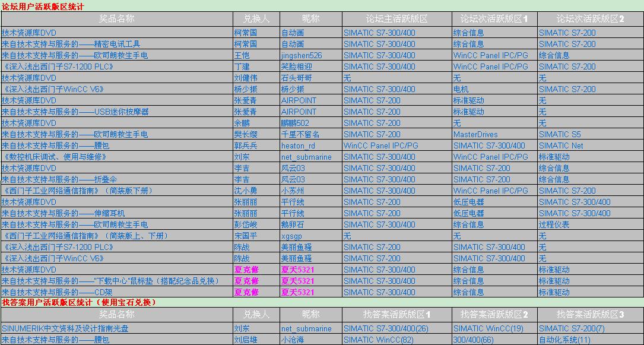Screen dimensions: 644x345
Task: Select the nickname 小苏州
Action: 293,191
